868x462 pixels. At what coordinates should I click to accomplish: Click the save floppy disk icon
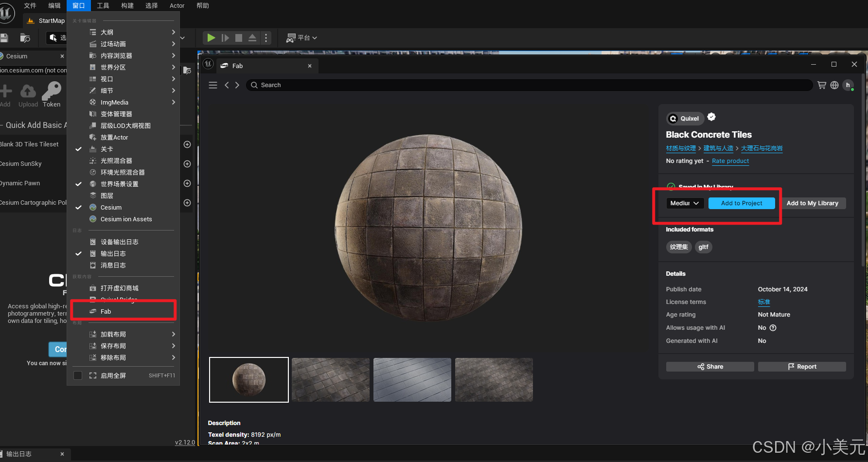4,38
